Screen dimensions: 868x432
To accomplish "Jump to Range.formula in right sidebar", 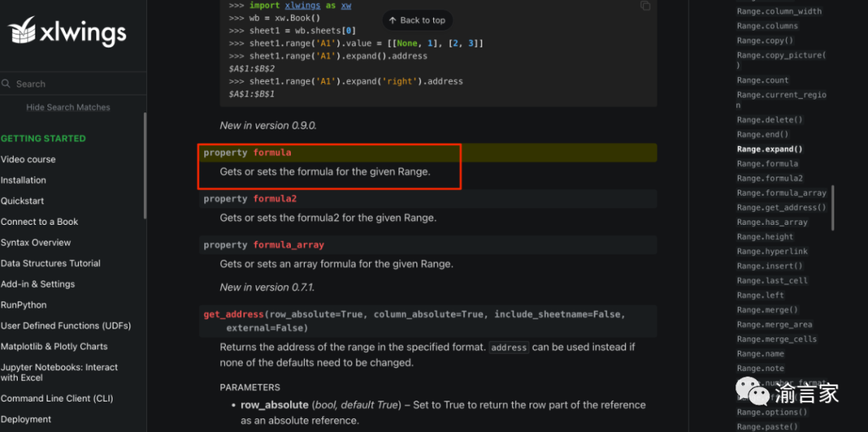I will coord(768,164).
